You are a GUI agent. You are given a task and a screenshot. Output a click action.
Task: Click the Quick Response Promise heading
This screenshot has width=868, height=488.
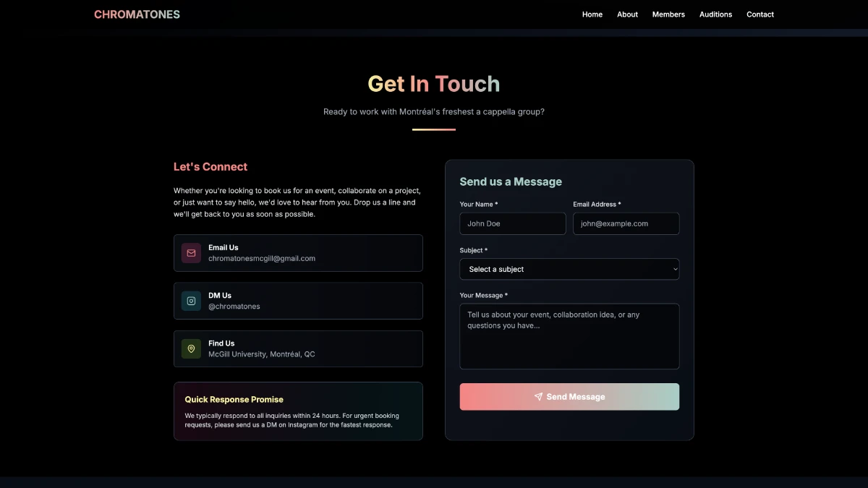click(234, 399)
